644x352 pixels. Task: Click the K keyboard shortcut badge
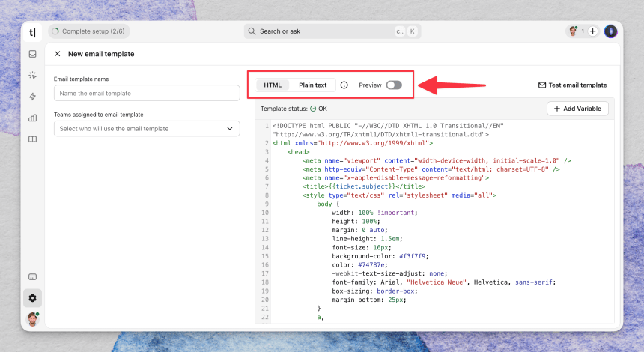pyautogui.click(x=412, y=31)
